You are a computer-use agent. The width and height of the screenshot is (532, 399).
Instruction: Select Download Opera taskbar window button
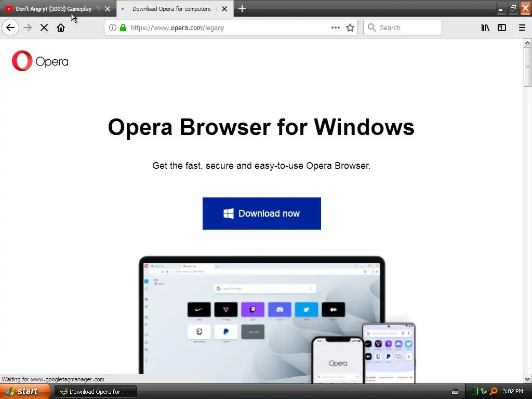pyautogui.click(x=96, y=392)
